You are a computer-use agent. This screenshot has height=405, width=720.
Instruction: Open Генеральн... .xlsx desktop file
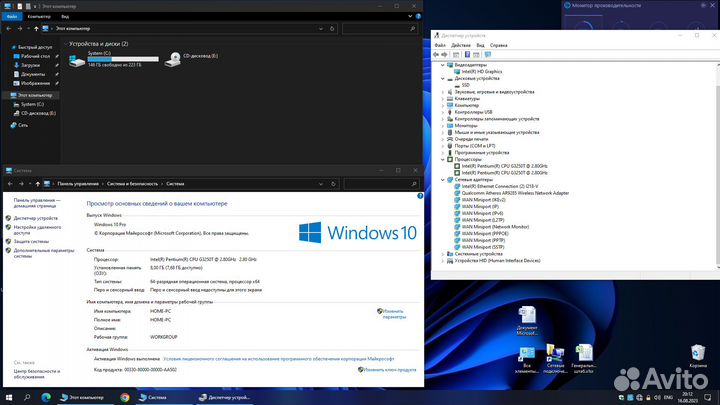[x=584, y=358]
